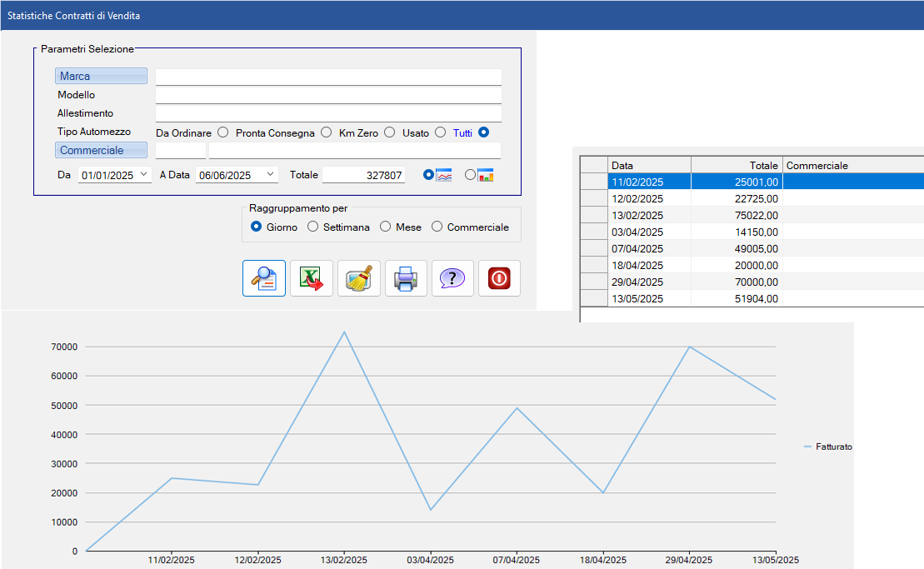Viewport: 924px width, 569px height.
Task: Select the bar chart type option
Action: click(x=471, y=175)
